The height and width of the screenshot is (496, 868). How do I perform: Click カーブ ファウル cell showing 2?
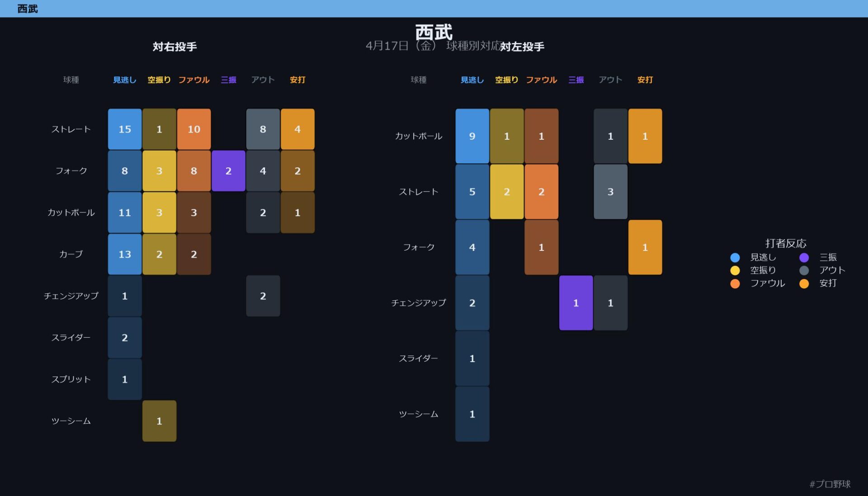[194, 254]
